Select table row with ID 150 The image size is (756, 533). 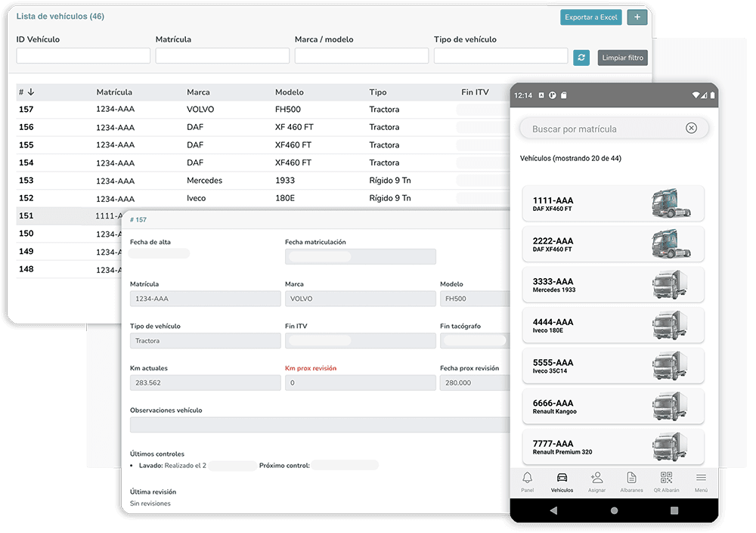(x=70, y=234)
